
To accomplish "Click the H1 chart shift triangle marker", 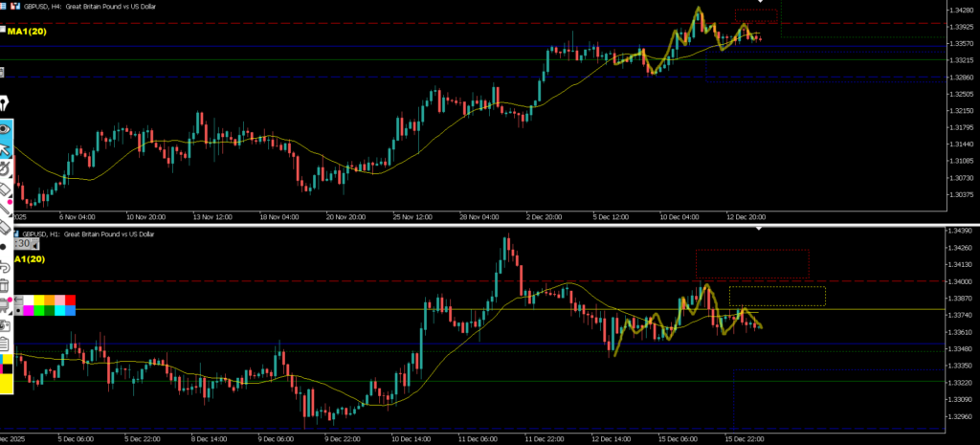I will [x=759, y=229].
